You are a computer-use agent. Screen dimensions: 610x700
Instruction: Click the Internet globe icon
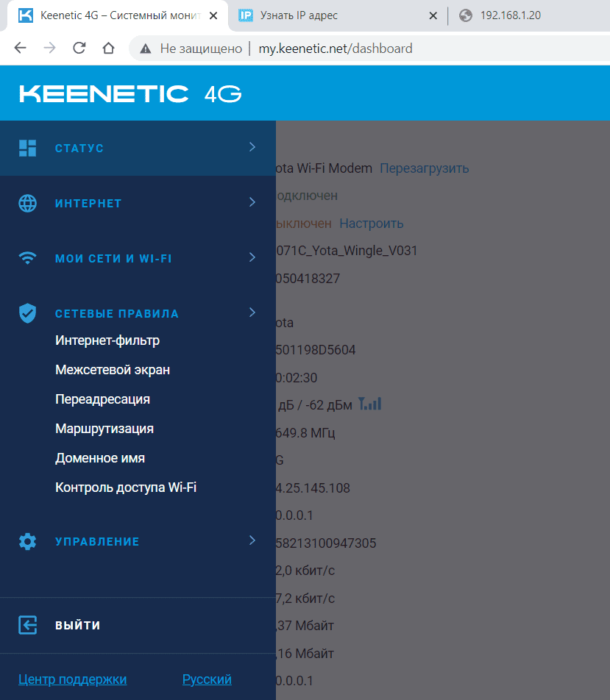28,203
